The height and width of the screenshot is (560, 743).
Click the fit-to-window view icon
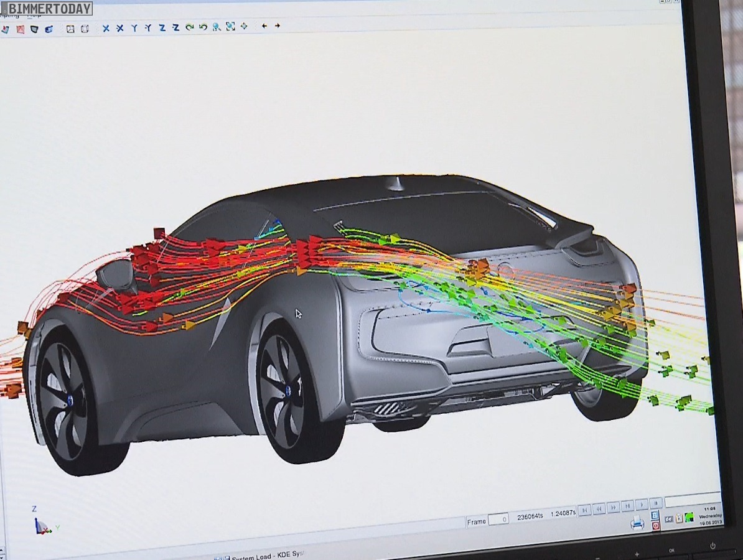[x=230, y=27]
